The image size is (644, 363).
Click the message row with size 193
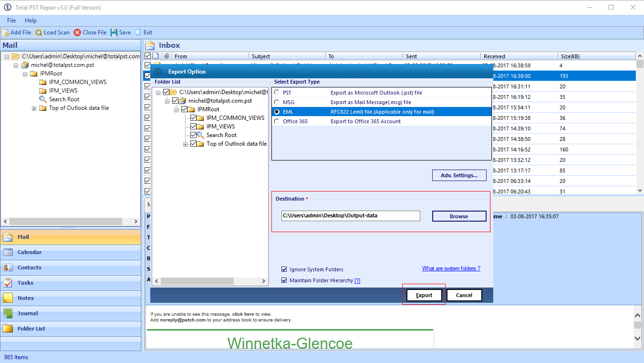coord(564,76)
